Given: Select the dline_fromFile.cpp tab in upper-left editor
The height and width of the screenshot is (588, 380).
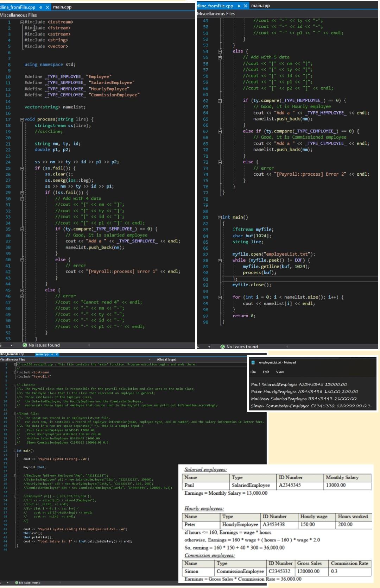Looking at the screenshot, I should click(x=18, y=7).
